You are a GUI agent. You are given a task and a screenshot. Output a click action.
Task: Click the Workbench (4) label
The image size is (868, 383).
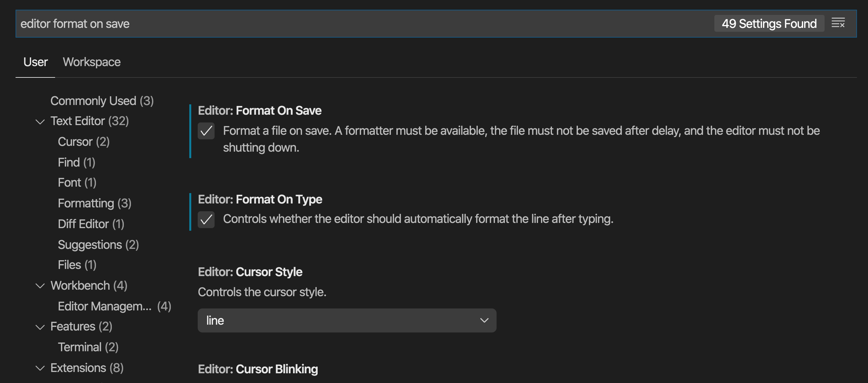[x=89, y=286]
